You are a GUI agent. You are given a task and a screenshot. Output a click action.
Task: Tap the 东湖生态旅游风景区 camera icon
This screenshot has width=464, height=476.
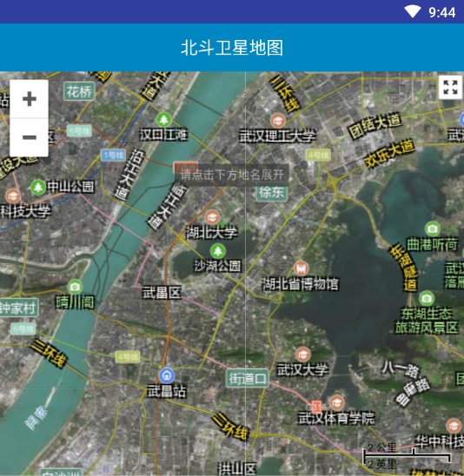(x=427, y=299)
